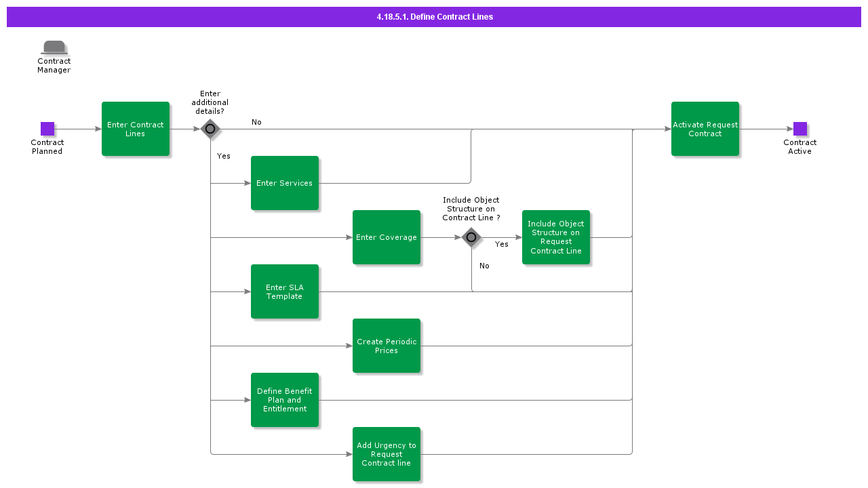Image resolution: width=868 pixels, height=488 pixels.
Task: Open the Enter Contract Lines step
Action: click(136, 129)
